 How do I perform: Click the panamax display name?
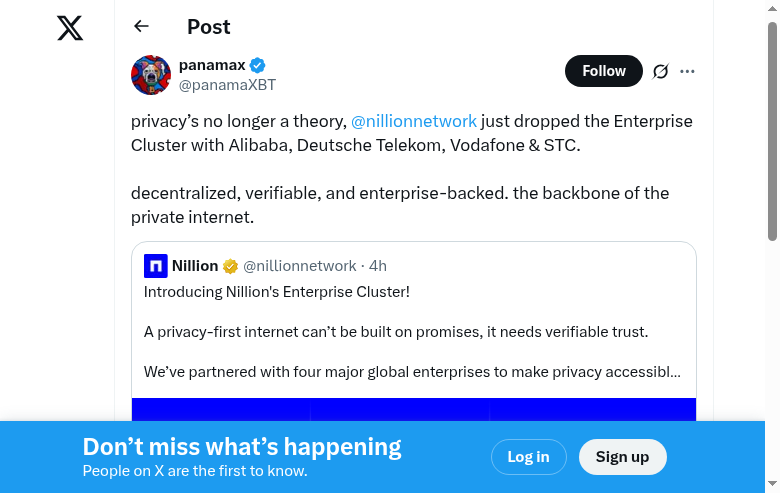point(212,65)
